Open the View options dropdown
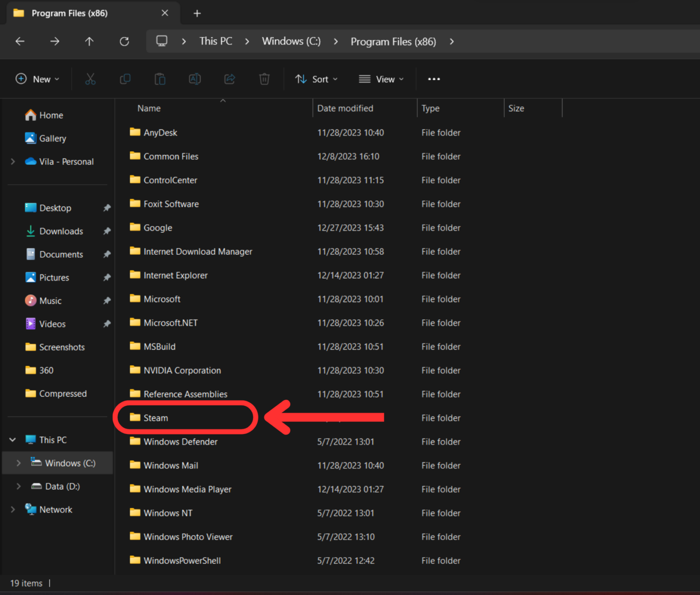The image size is (700, 595). pyautogui.click(x=381, y=79)
